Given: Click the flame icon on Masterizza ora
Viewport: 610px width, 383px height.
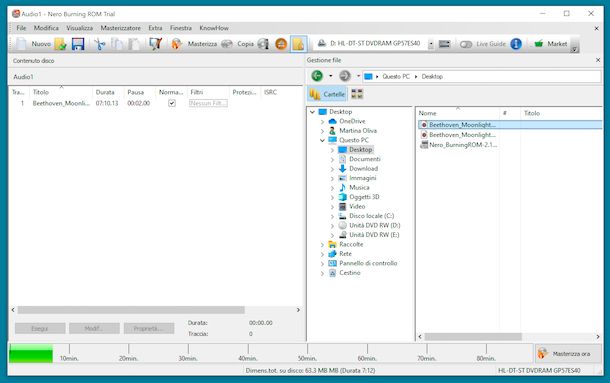Looking at the screenshot, I should (543, 353).
